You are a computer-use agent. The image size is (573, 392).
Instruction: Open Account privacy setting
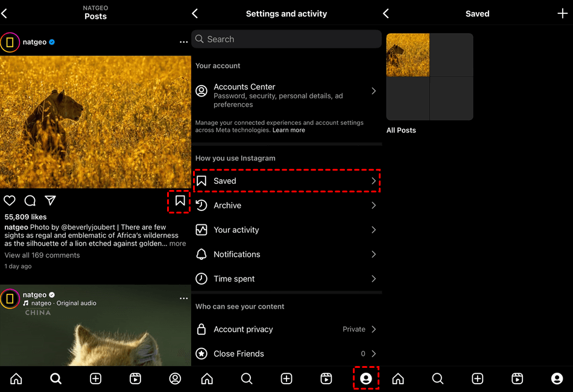pos(286,329)
